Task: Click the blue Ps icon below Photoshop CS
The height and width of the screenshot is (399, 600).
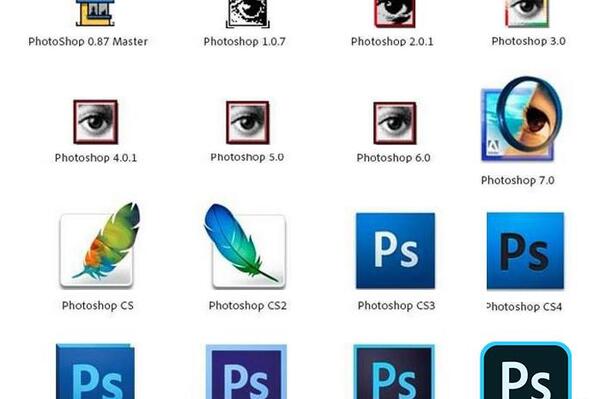Action: pos(95,371)
